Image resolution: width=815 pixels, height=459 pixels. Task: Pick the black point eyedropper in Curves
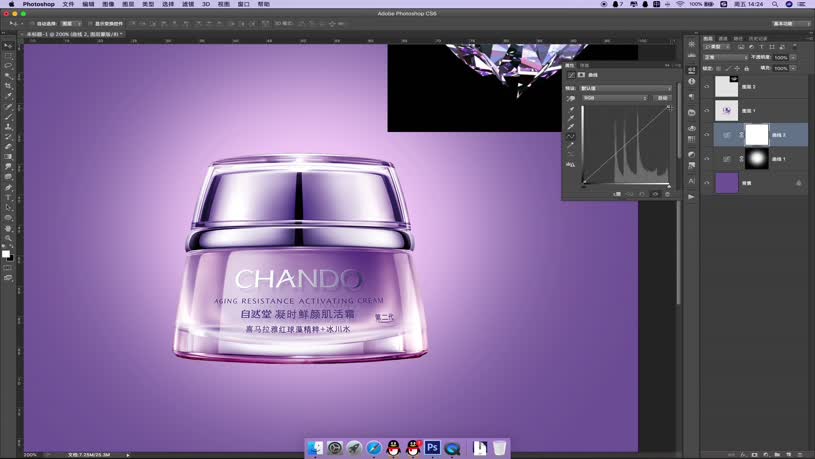571,109
